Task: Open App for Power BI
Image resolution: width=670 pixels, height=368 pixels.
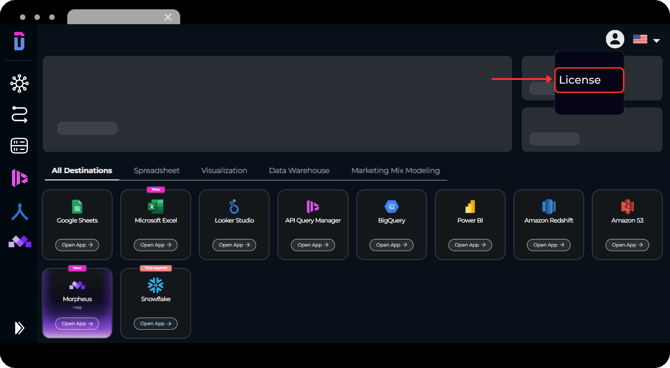Action: click(470, 245)
